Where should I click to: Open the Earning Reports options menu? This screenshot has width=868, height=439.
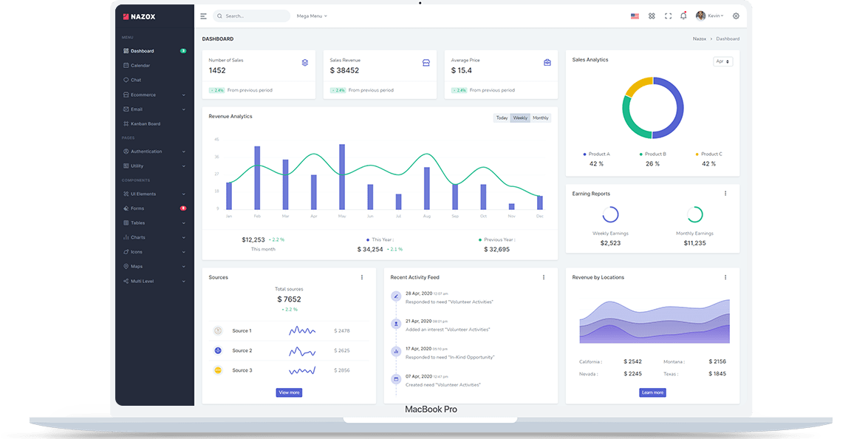[x=725, y=193]
